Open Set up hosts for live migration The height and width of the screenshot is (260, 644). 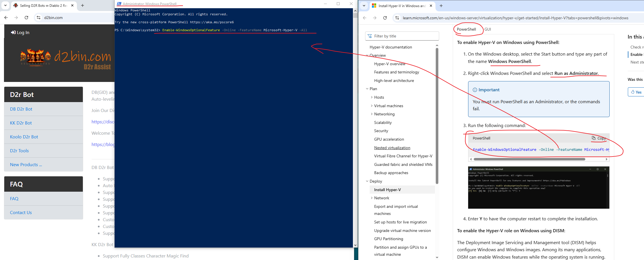[400, 222]
